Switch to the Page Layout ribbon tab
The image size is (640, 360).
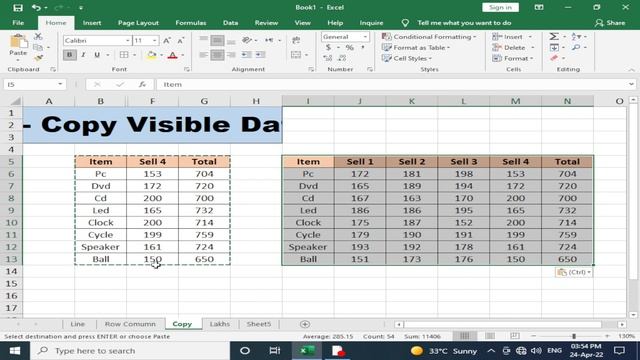coord(138,23)
